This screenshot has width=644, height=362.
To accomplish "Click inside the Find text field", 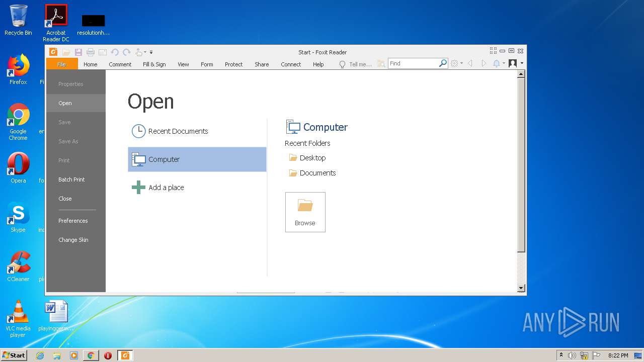I will tap(413, 63).
